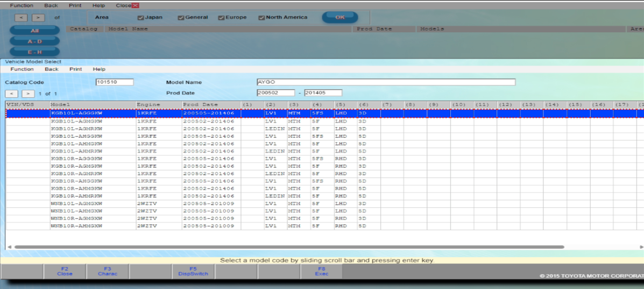
Task: Select model row WNB10R-AGMGXW
Action: click(324, 219)
